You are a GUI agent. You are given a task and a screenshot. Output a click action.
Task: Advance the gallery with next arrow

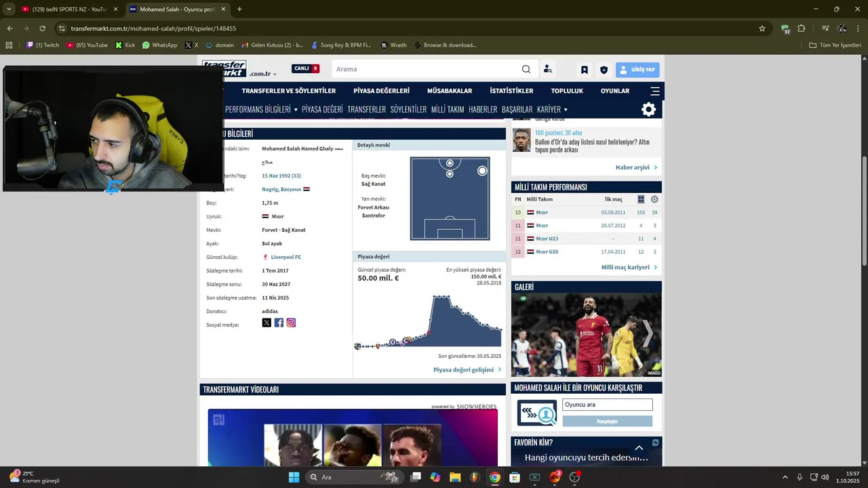click(648, 333)
